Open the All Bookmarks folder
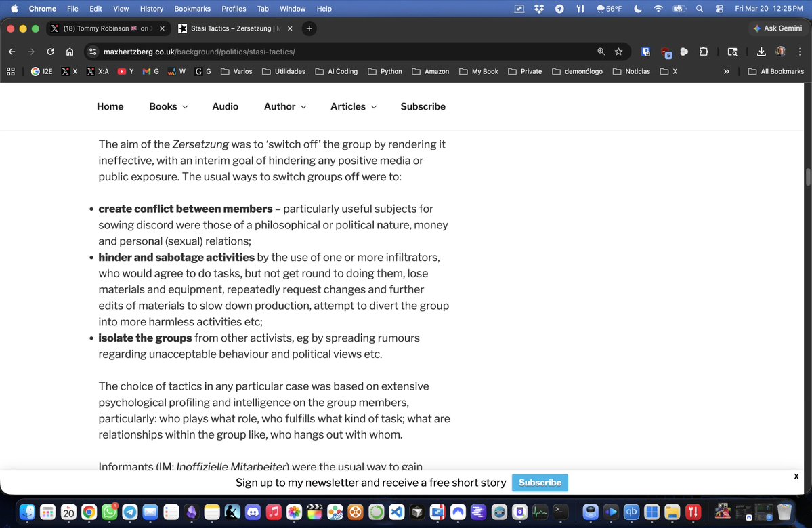Image resolution: width=812 pixels, height=528 pixels. pyautogui.click(x=775, y=71)
